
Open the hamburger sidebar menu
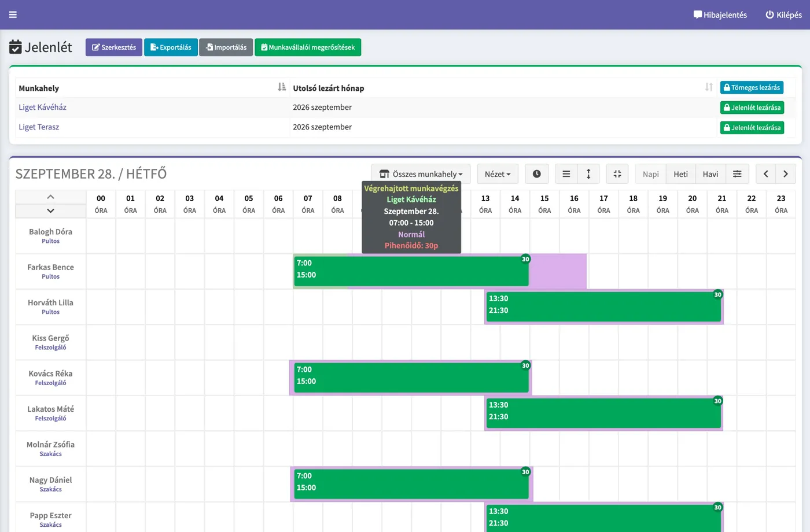[13, 14]
